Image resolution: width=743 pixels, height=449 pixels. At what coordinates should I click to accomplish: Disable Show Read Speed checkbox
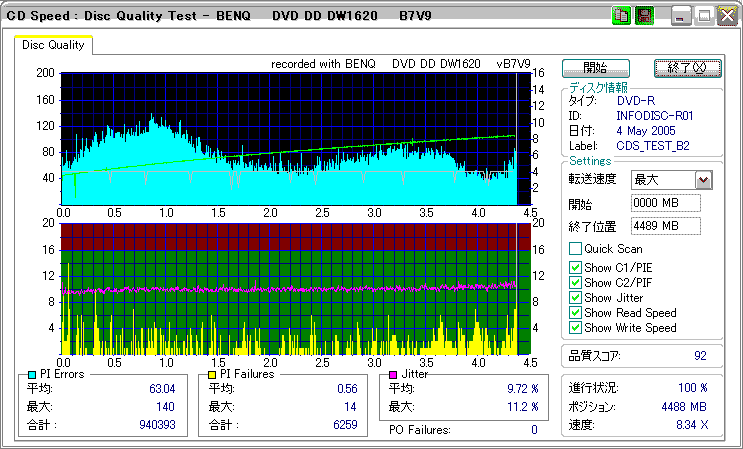(575, 313)
